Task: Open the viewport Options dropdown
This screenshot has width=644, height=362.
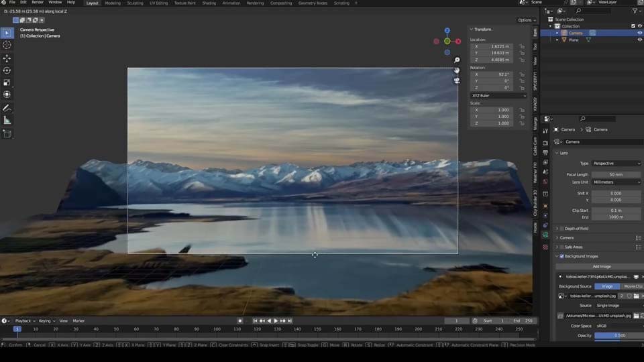Action: coord(526,20)
